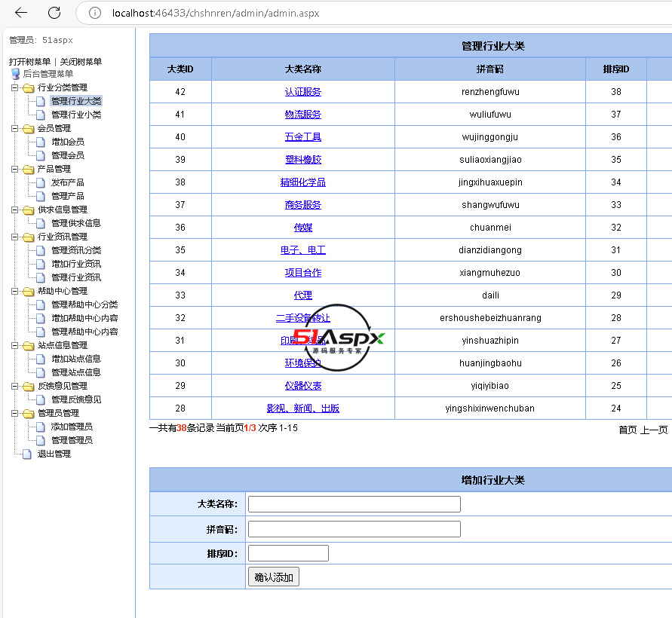The height and width of the screenshot is (618, 672).
Task: Click the page icon beside 管理产品
Action: [x=41, y=196]
